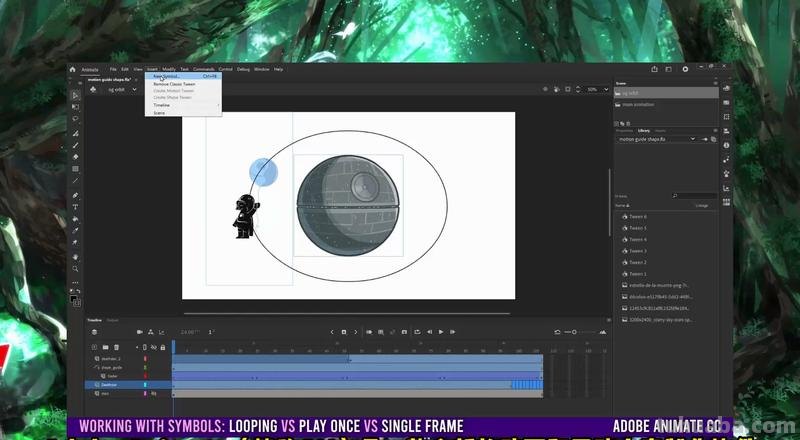Click the layer depth icon in timeline
Screen dimensions: 800x440
pyautogui.click(x=162, y=332)
